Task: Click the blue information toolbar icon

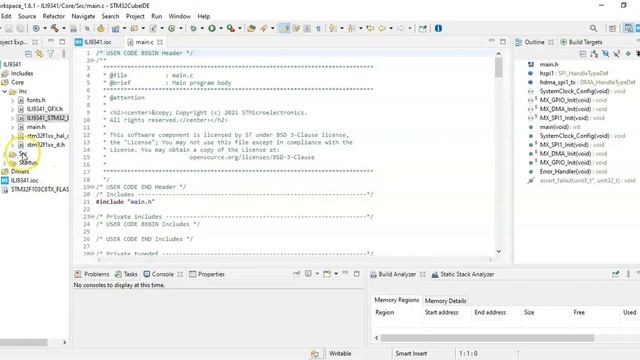Action: (438, 28)
